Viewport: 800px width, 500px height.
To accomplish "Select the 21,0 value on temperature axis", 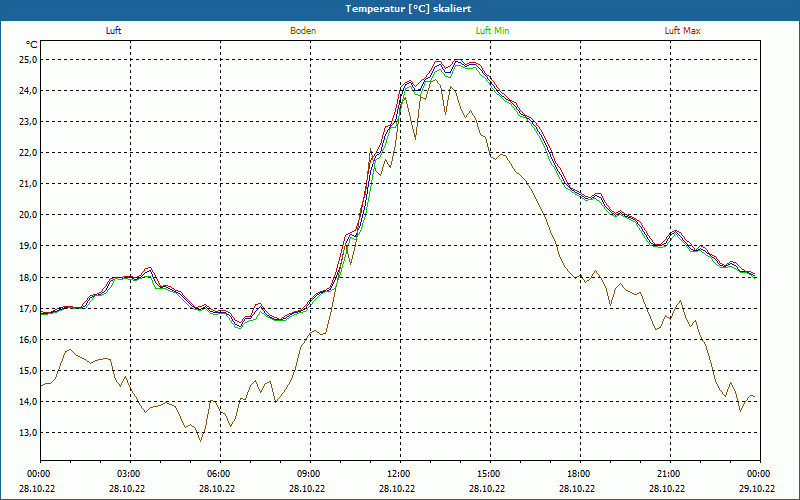I will point(29,184).
